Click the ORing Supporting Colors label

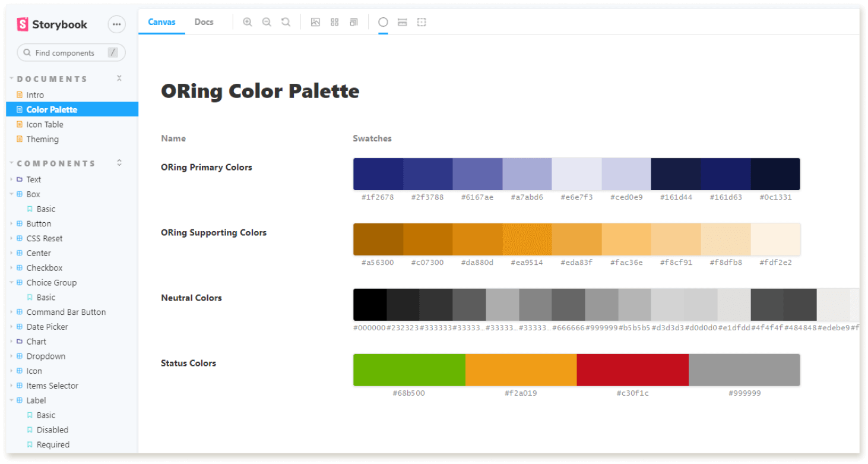tap(214, 233)
